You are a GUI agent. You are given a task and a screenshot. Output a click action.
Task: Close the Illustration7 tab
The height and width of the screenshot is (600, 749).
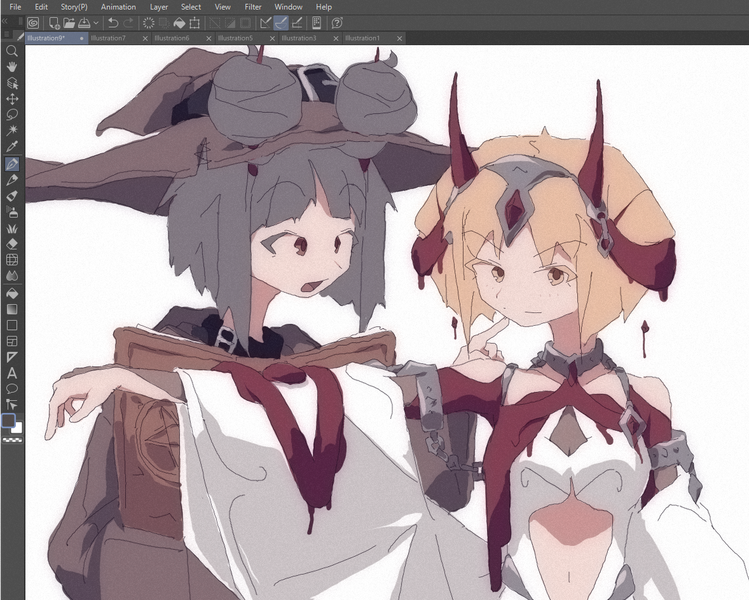(x=145, y=38)
